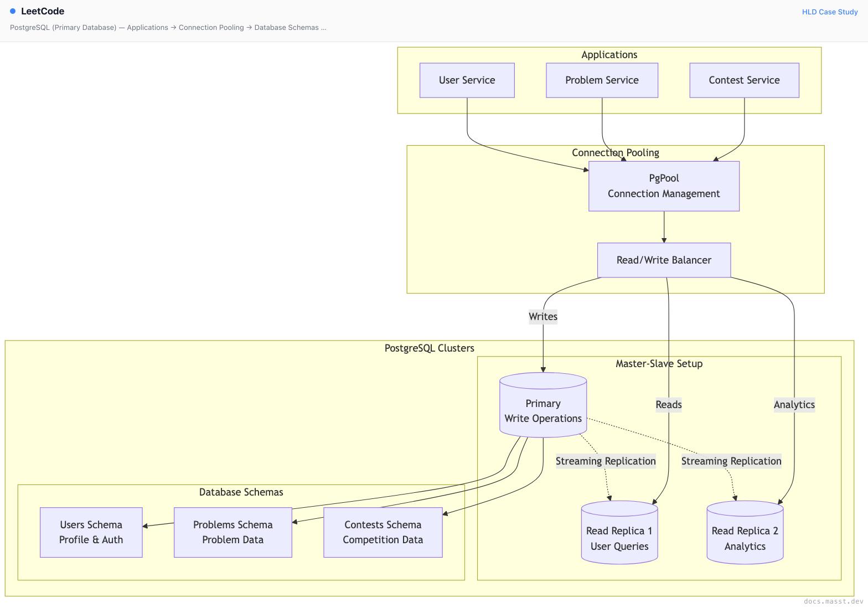Viewport: 868px width, 608px height.
Task: Click the Master-Slave Setup group title
Action: tap(659, 364)
